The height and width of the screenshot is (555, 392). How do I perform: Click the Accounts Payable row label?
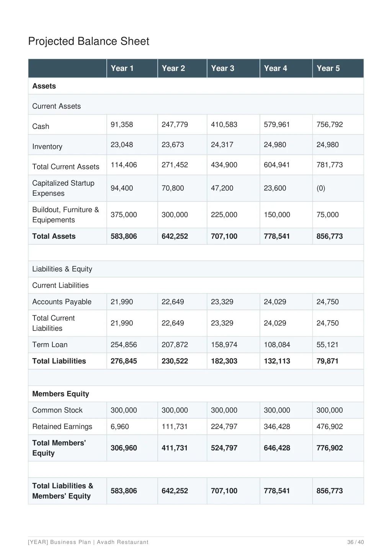tap(62, 302)
